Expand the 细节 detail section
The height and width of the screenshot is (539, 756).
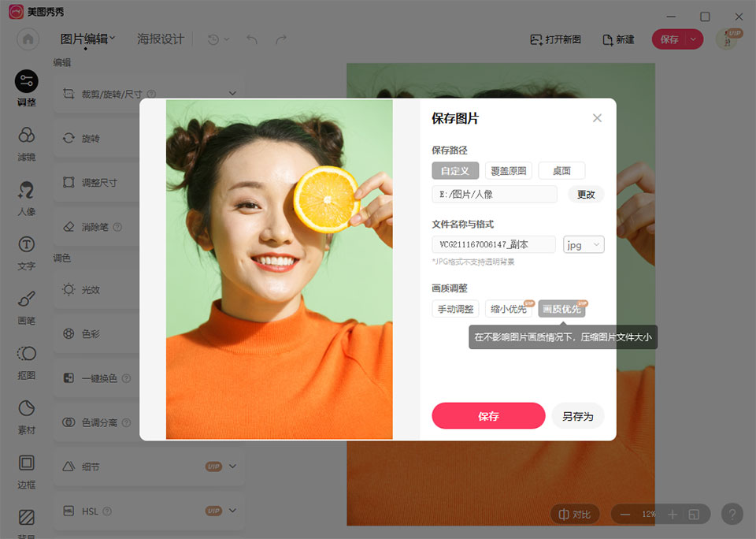232,467
